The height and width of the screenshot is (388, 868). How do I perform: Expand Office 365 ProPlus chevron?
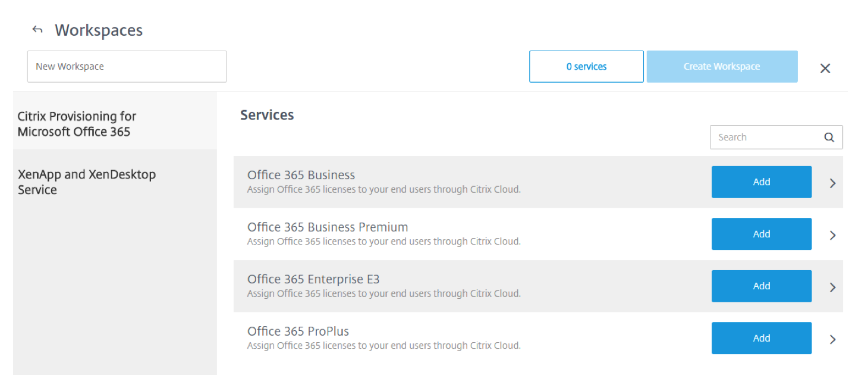tap(833, 339)
